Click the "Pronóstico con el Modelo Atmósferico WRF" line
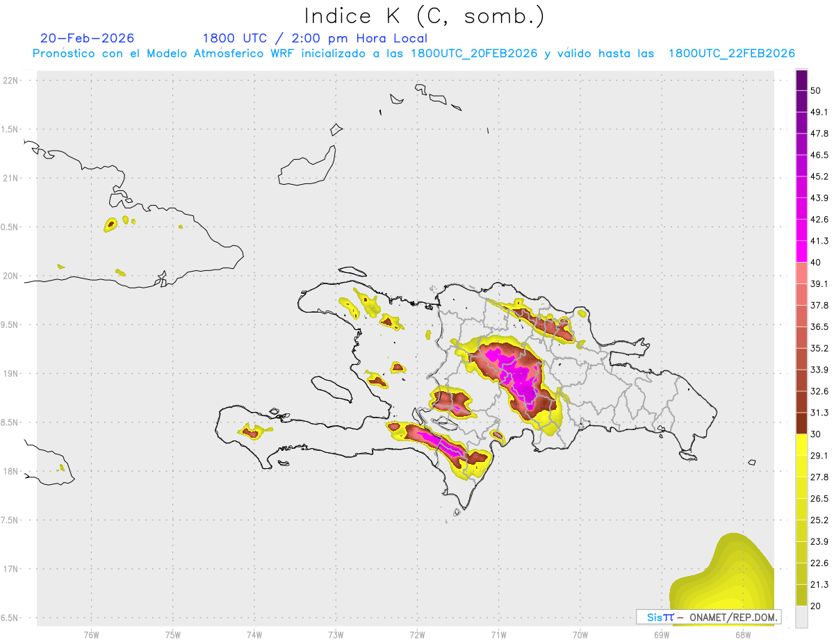The height and width of the screenshot is (644, 834). click(x=414, y=53)
